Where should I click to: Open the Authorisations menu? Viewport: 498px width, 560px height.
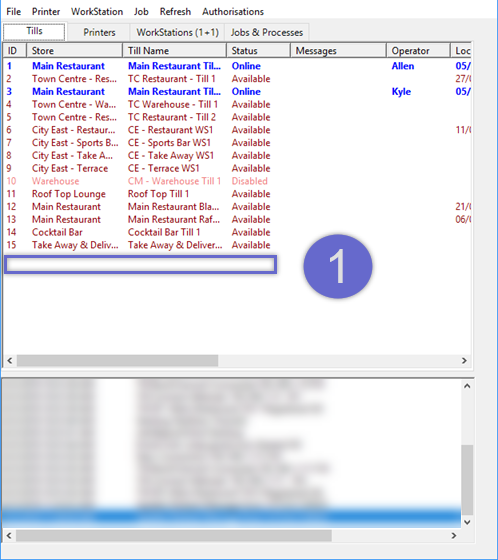pyautogui.click(x=233, y=11)
